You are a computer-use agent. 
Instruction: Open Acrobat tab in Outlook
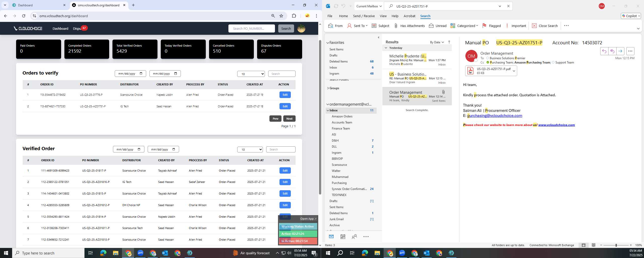pyautogui.click(x=409, y=16)
